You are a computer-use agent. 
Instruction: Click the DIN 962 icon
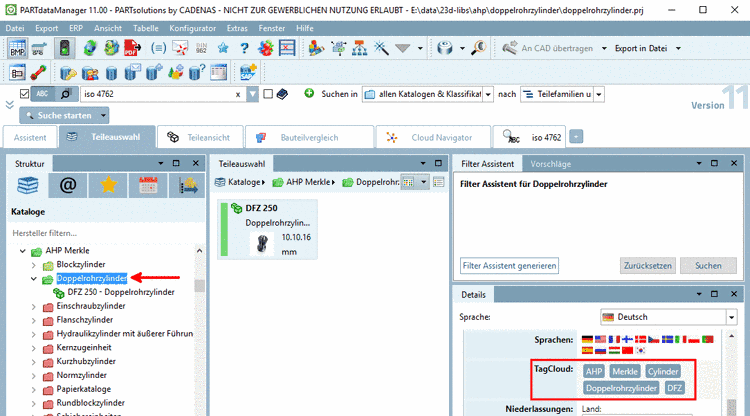pyautogui.click(x=201, y=48)
